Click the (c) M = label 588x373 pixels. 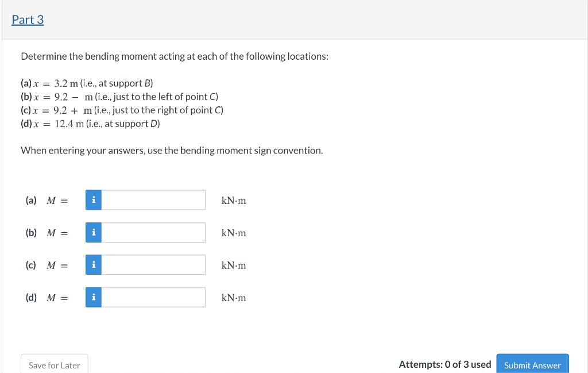pos(47,266)
